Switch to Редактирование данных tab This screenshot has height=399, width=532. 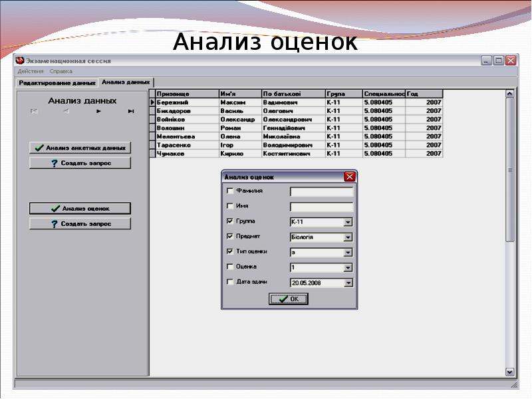tap(57, 83)
